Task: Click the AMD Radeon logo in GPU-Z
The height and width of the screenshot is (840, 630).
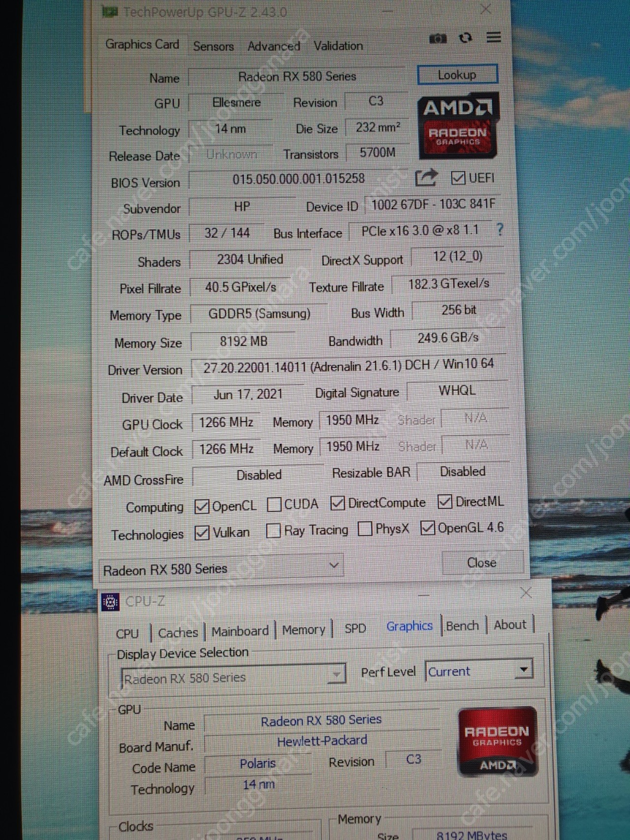Action: click(458, 126)
